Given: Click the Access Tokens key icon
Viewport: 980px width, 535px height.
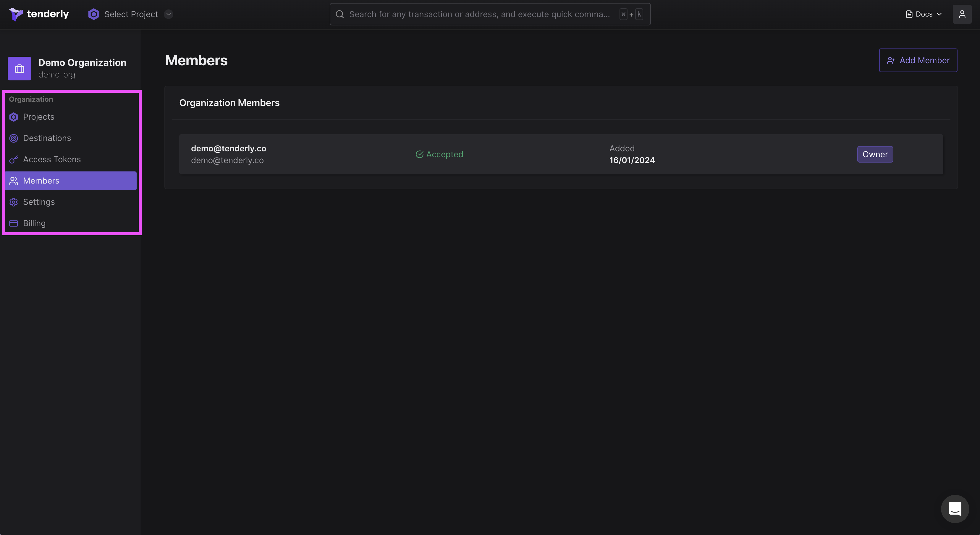Looking at the screenshot, I should 14,159.
